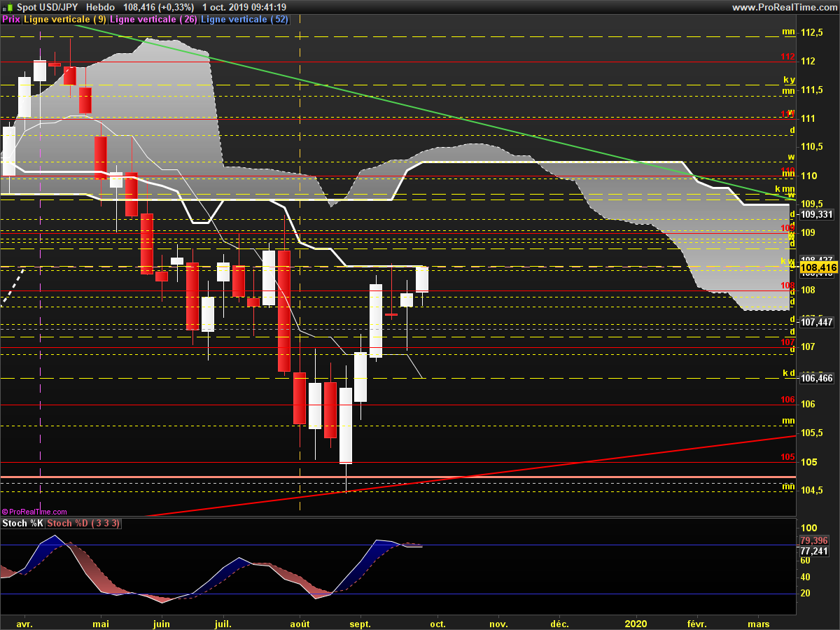The image size is (840, 630).
Task: Select the Ligne verticale (9) label
Action: point(64,20)
